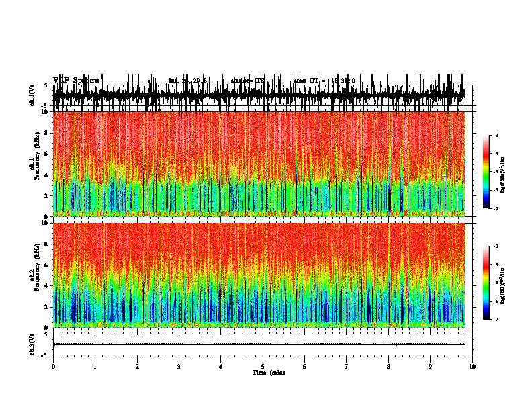This screenshot has height=411, width=532.
Task: Click the "Time (min)" x-axis label
Action: [x=269, y=373]
